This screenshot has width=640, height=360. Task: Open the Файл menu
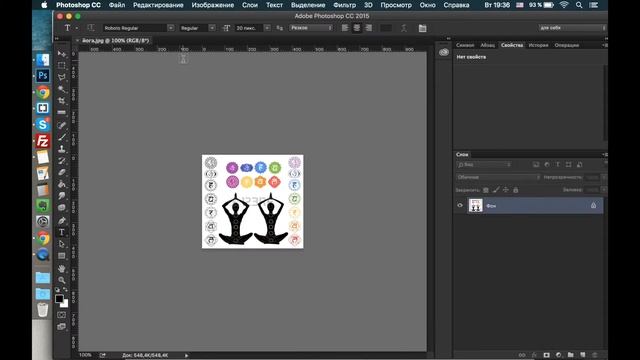(x=117, y=5)
